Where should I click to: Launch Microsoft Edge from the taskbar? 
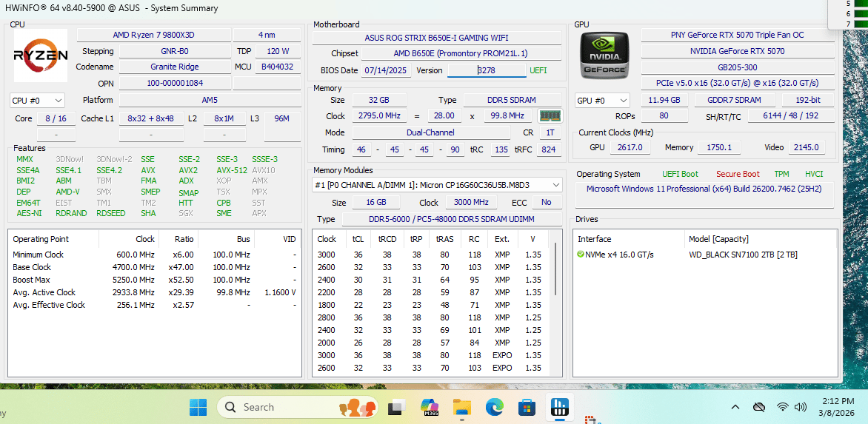point(494,408)
